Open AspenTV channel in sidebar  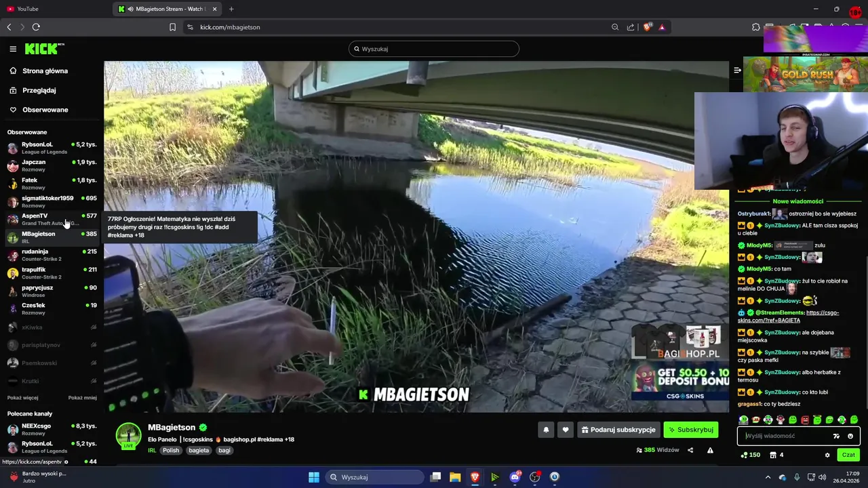(x=52, y=219)
